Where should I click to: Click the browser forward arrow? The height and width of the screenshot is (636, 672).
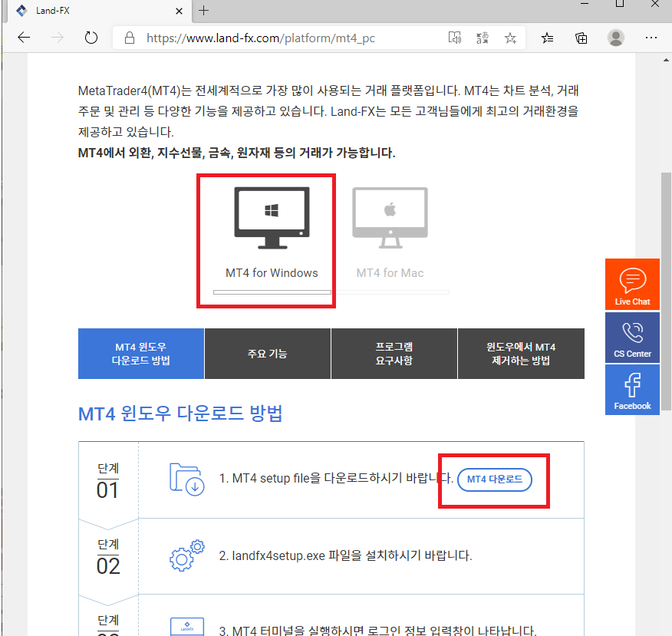(x=57, y=38)
